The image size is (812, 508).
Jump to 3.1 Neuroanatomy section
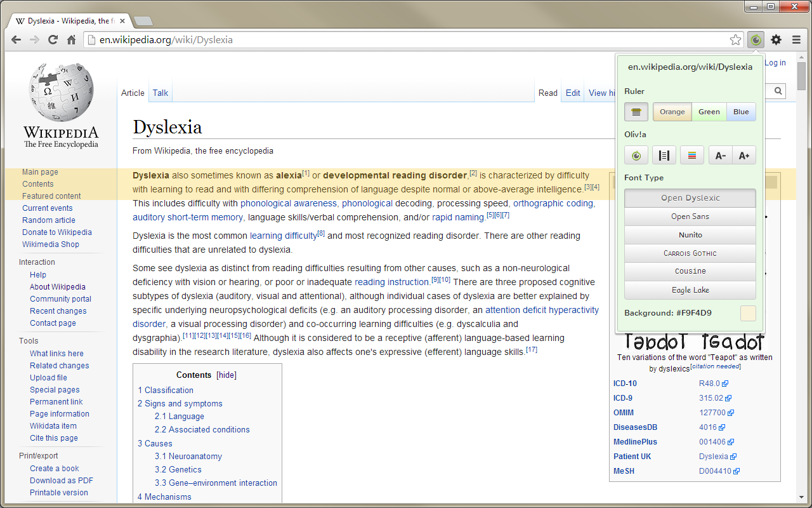click(188, 457)
